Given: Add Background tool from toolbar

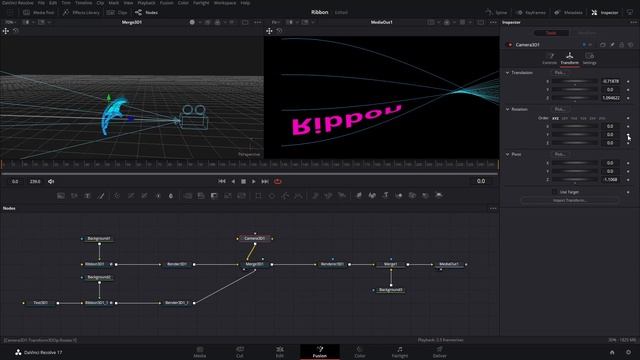Looking at the screenshot, I should click(x=61, y=196).
